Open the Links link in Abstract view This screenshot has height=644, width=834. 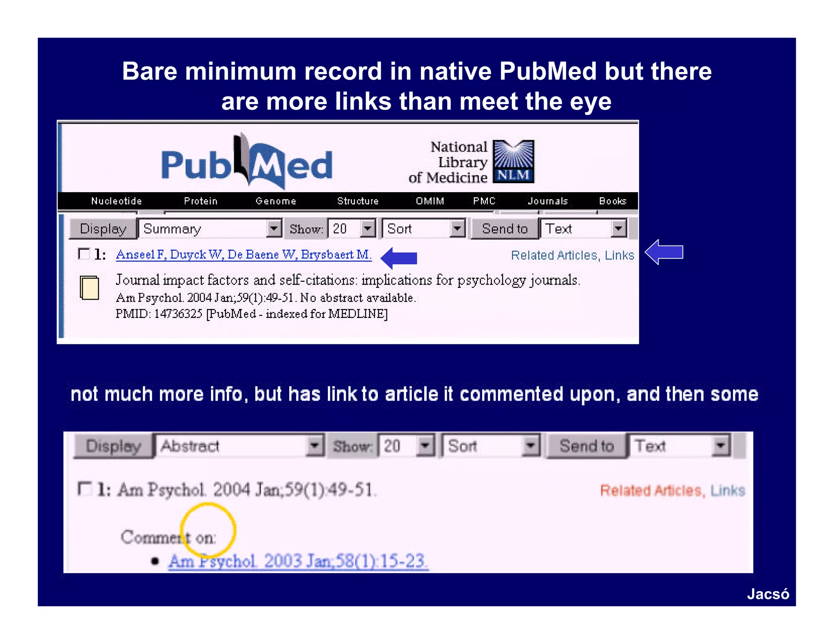pyautogui.click(x=728, y=491)
